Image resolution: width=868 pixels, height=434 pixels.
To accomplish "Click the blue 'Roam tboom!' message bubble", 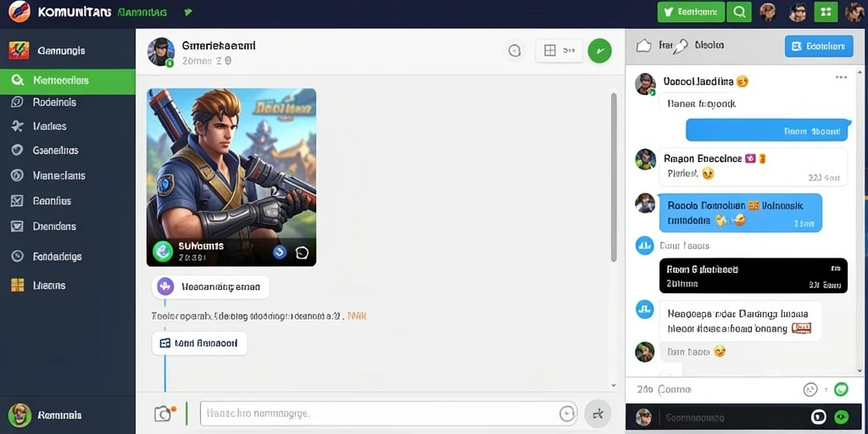I will pos(768,131).
